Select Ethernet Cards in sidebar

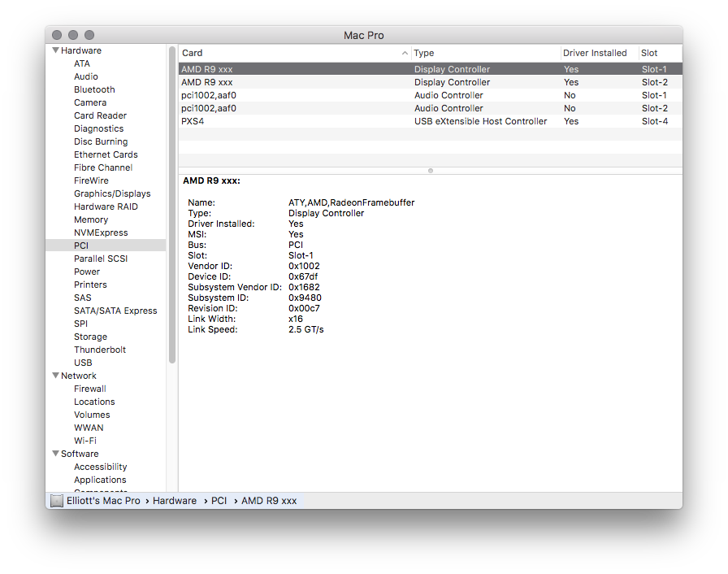pos(106,154)
